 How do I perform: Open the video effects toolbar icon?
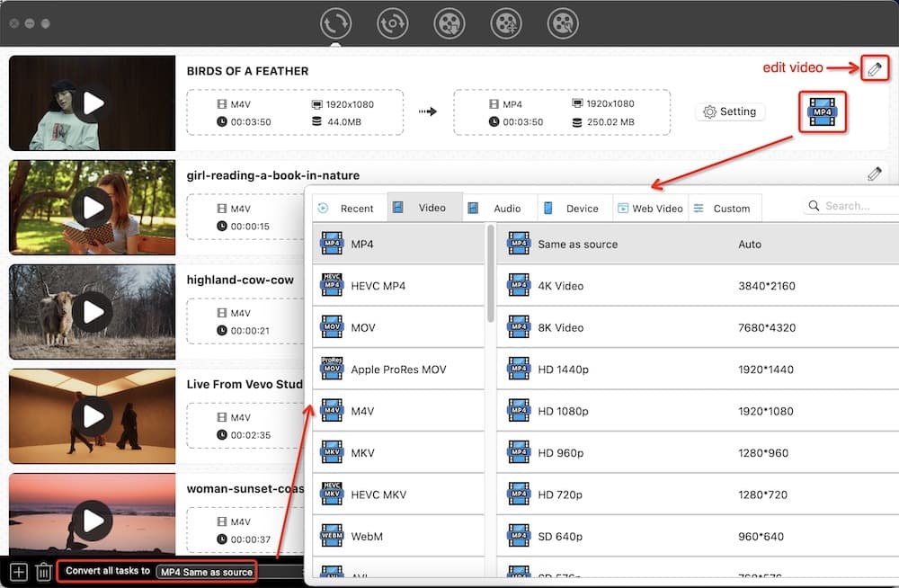[506, 23]
